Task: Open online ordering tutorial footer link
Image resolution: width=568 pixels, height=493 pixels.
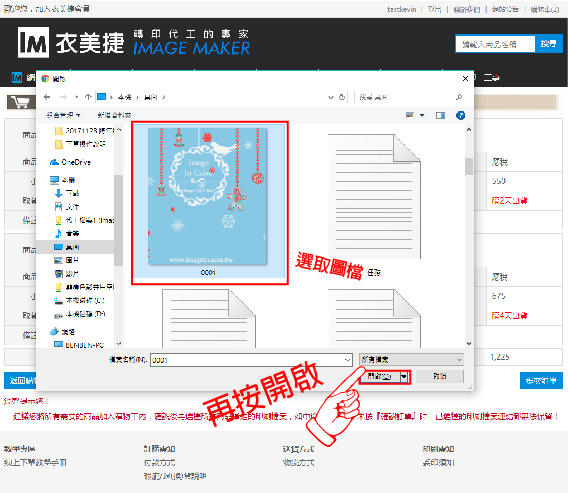Action: 35,463
